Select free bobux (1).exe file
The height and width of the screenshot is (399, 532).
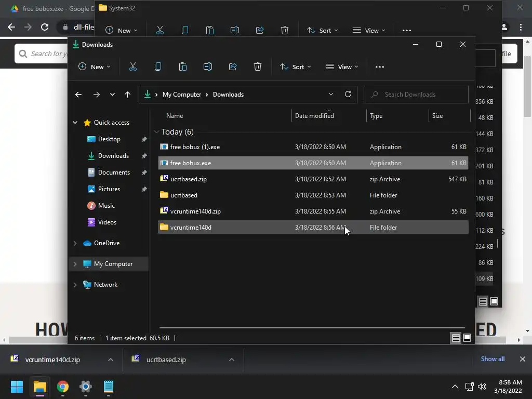[x=313, y=147]
